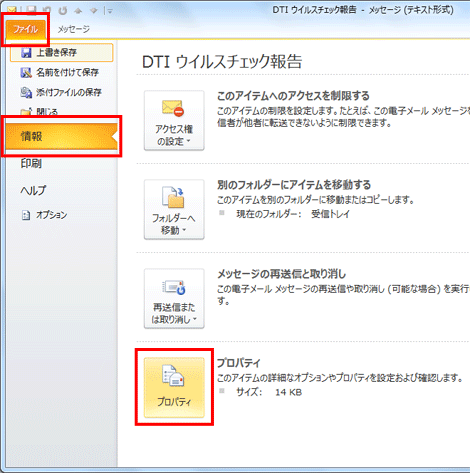Click the 14 KB size value
Screen dimensions: 470x473
point(288,392)
